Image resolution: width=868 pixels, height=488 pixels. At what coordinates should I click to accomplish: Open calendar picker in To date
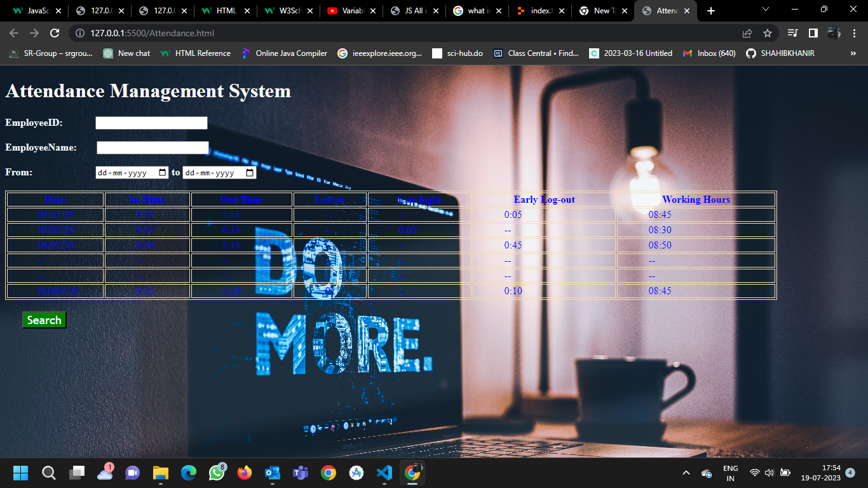tap(250, 173)
